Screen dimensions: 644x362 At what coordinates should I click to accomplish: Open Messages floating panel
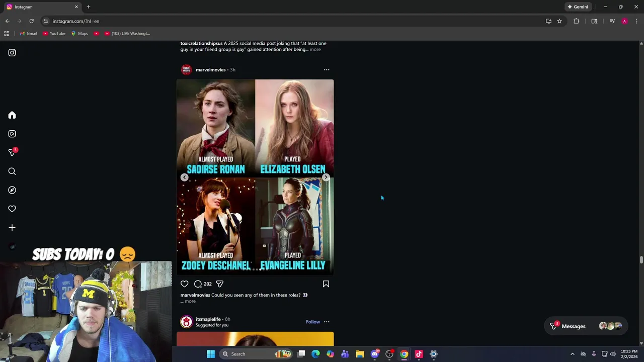click(585, 326)
